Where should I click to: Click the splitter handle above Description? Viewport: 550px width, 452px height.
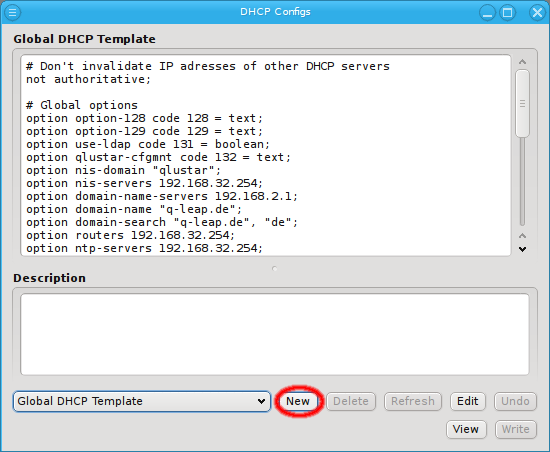pos(275,269)
